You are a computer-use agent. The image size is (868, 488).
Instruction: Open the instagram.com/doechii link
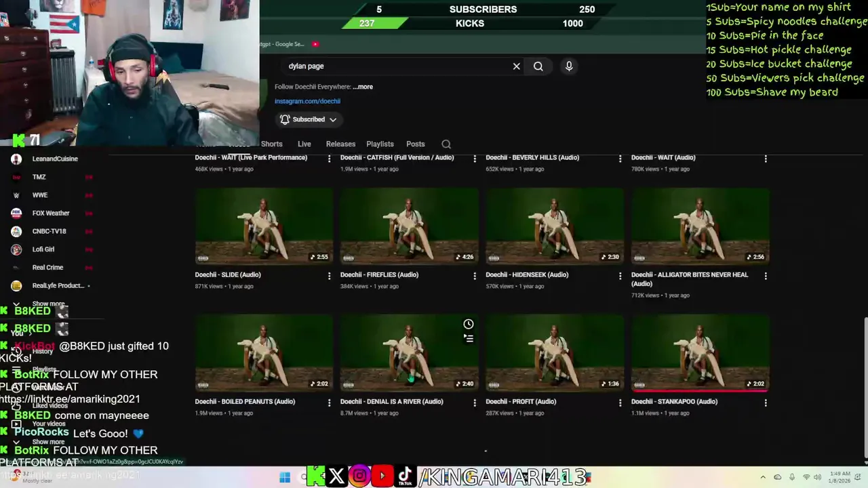307,101
